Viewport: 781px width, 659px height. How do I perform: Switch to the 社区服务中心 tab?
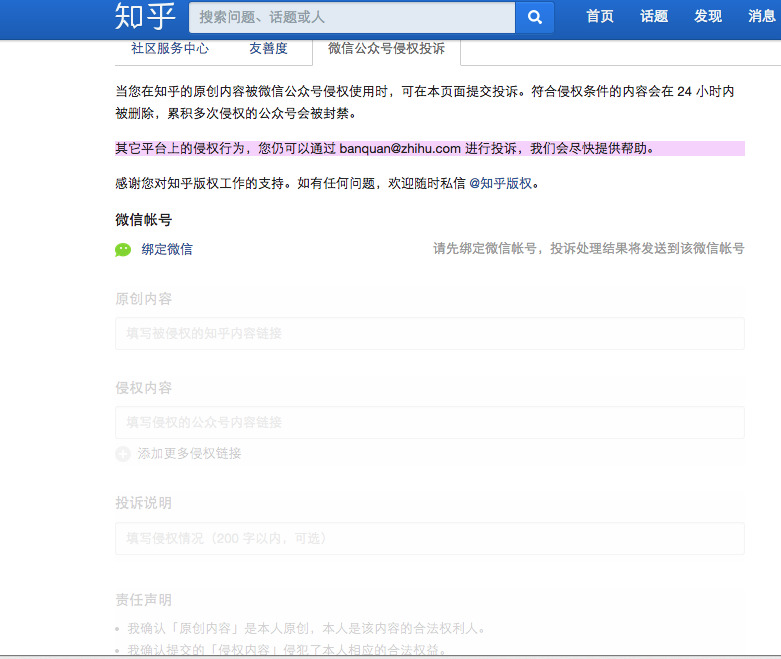170,48
